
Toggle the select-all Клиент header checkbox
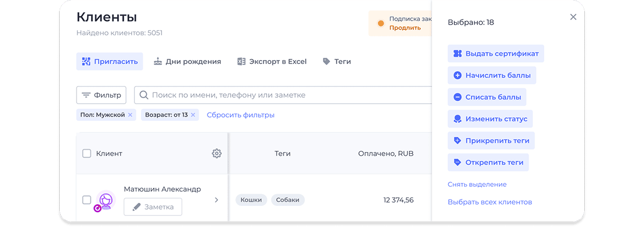[87, 154]
